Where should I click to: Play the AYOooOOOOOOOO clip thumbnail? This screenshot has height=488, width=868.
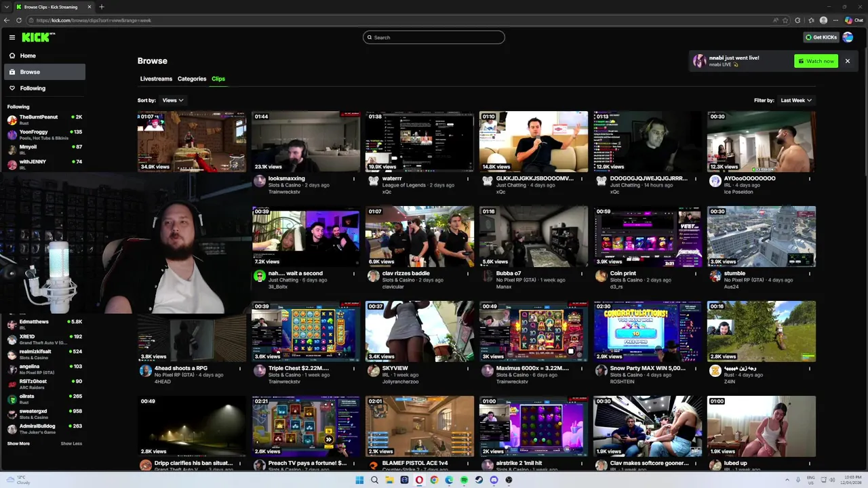[762, 142]
